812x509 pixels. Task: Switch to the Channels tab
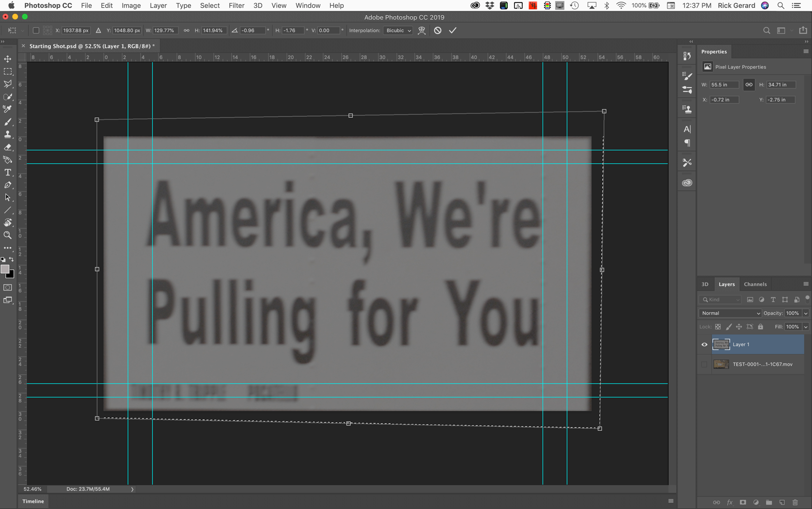point(755,284)
